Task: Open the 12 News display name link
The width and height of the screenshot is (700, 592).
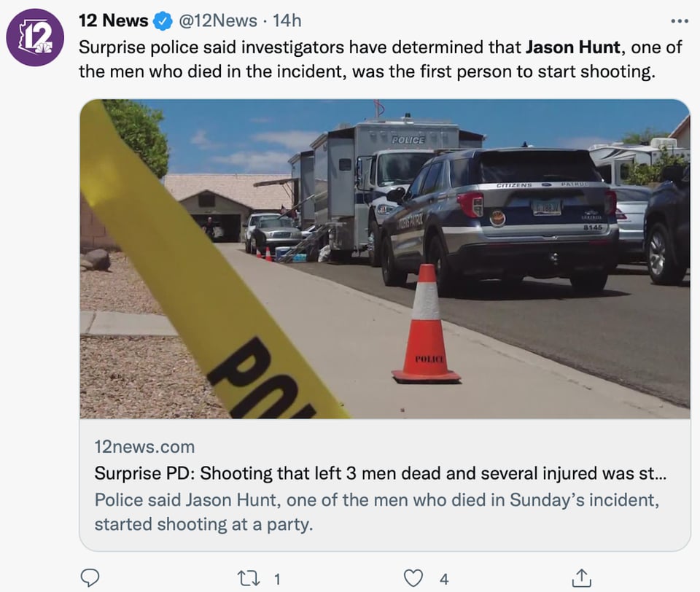Action: pos(114,20)
